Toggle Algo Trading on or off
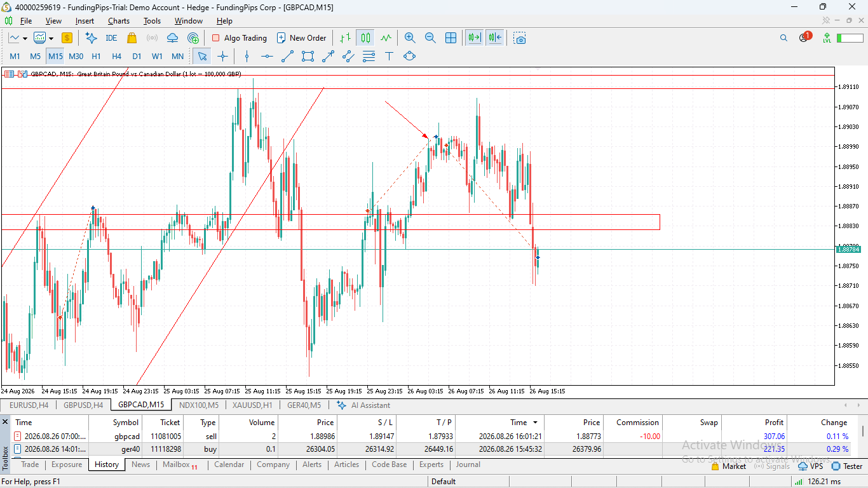Screen dimensions: 868x488 (239, 38)
